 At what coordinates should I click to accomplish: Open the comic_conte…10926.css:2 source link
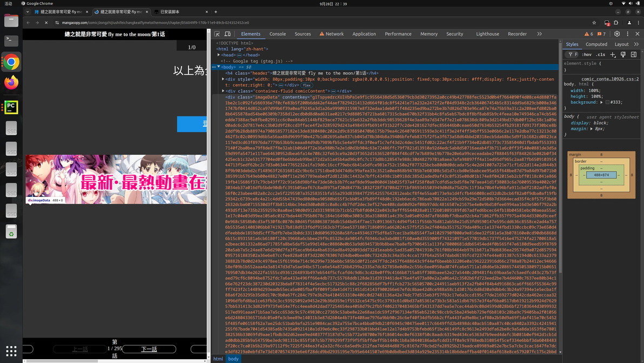pyautogui.click(x=610, y=78)
